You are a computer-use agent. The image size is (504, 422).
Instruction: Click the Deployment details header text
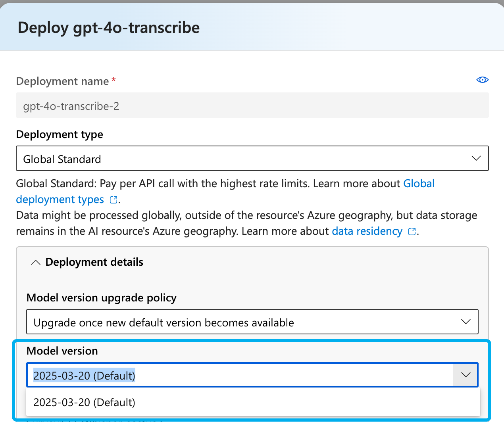click(x=94, y=262)
